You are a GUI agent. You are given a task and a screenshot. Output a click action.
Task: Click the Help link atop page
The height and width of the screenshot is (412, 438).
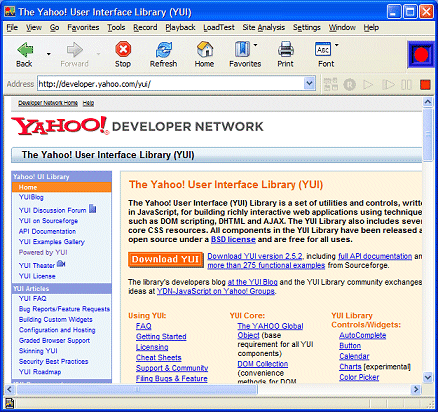tap(88, 103)
